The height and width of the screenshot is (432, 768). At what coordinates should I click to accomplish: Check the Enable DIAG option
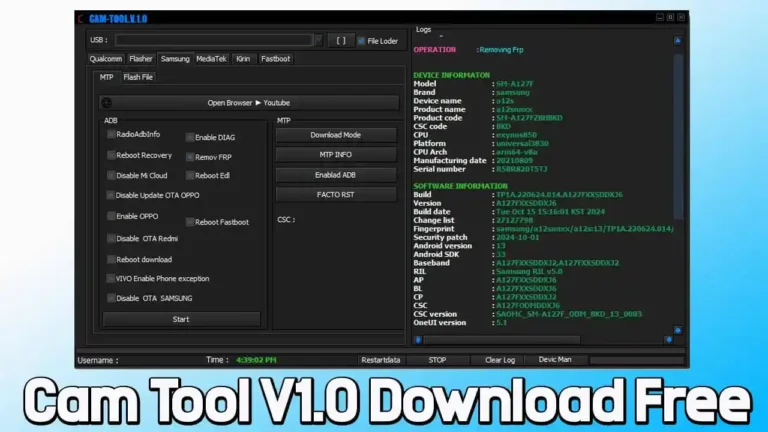(190, 138)
